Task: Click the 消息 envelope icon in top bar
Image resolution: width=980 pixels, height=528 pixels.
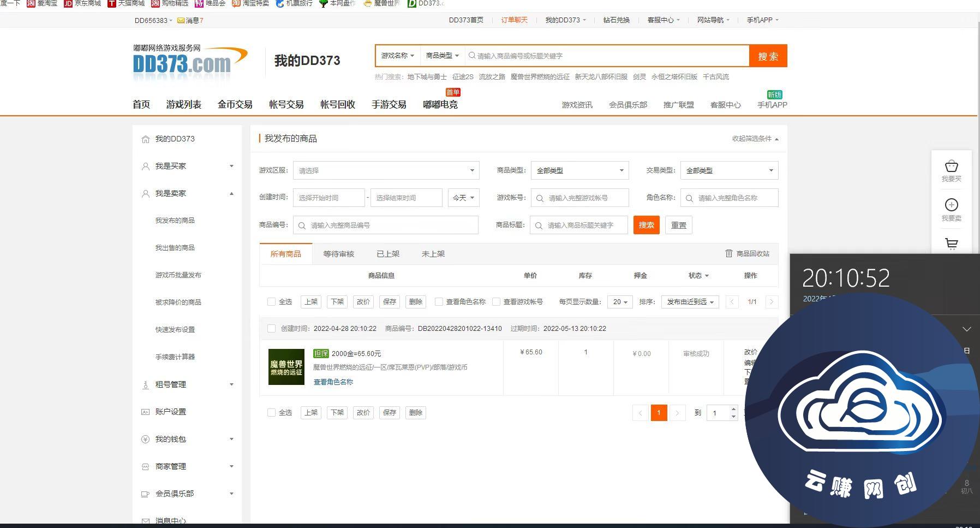Action: click(181, 21)
